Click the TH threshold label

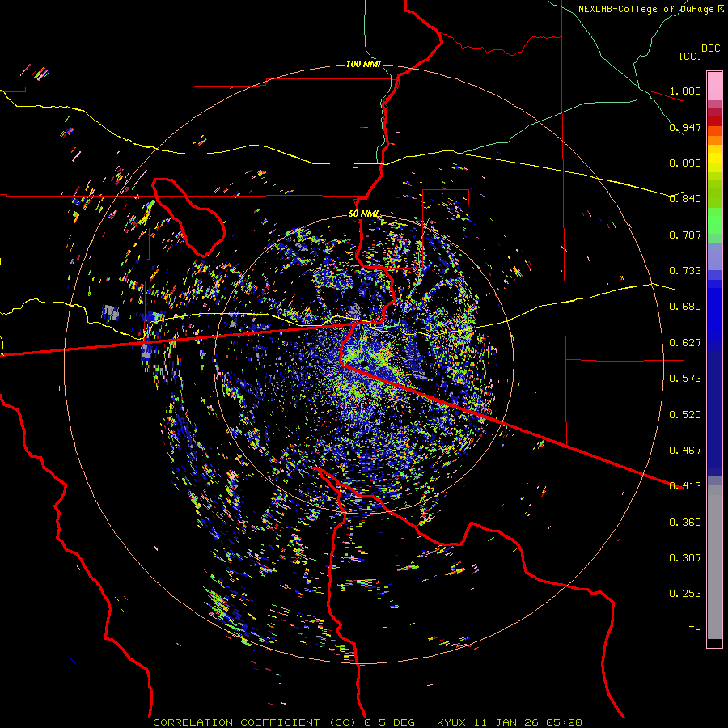click(695, 630)
